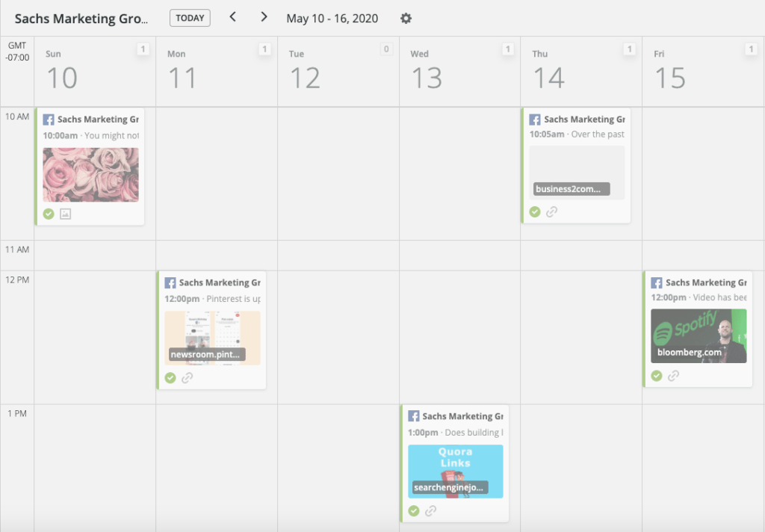Screen dimensions: 765x532
Task: Open the calendar settings gear icon
Action: click(x=406, y=18)
